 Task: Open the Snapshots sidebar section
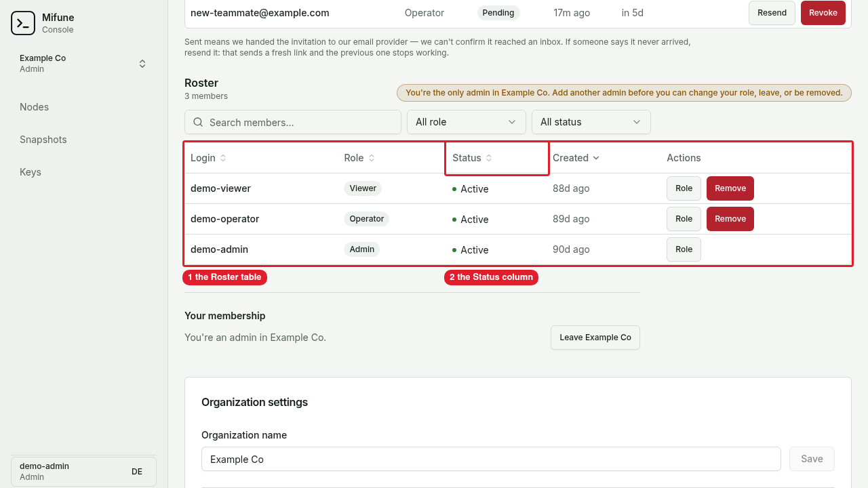coord(43,140)
